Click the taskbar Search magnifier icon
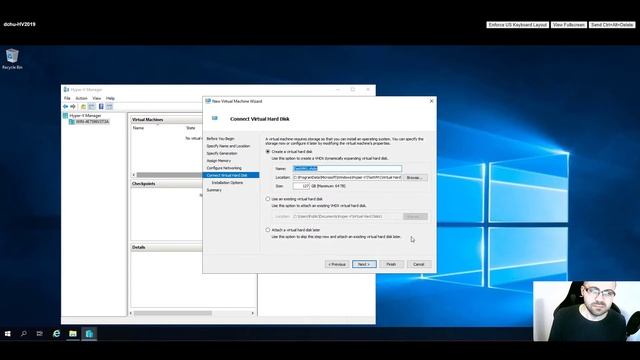This screenshot has height=360, width=640. (x=24, y=333)
